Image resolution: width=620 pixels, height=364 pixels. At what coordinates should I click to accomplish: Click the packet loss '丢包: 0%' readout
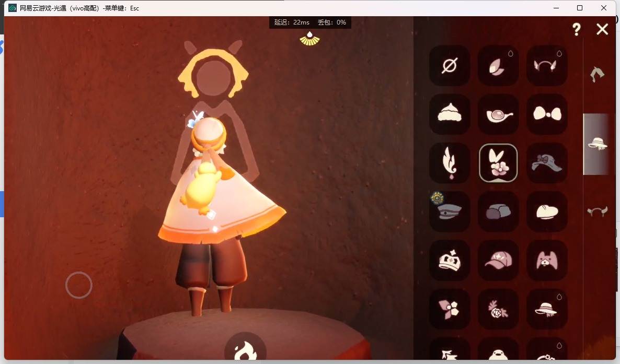pos(332,22)
